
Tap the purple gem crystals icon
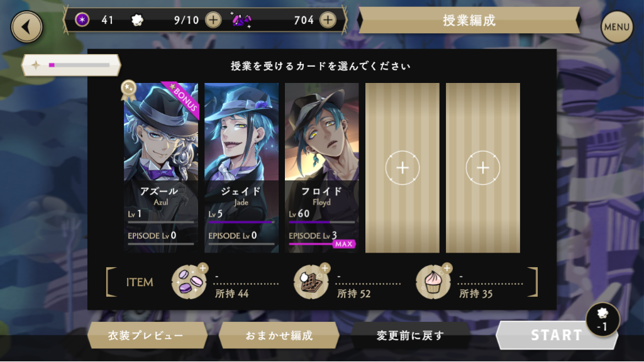[241, 19]
